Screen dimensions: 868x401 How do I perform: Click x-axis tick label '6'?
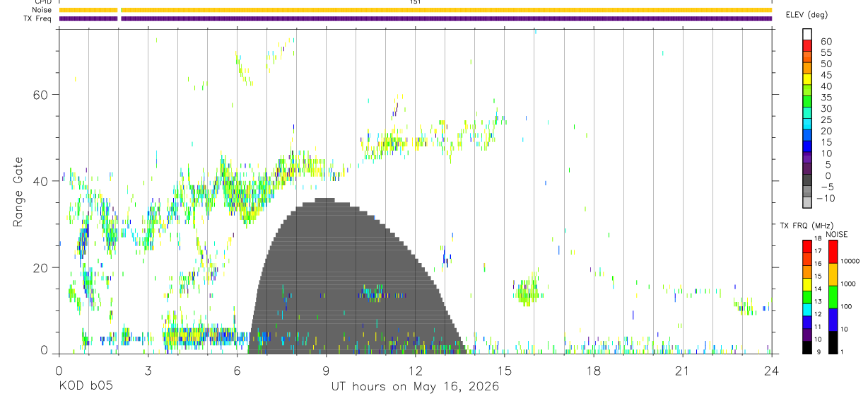pyautogui.click(x=237, y=371)
